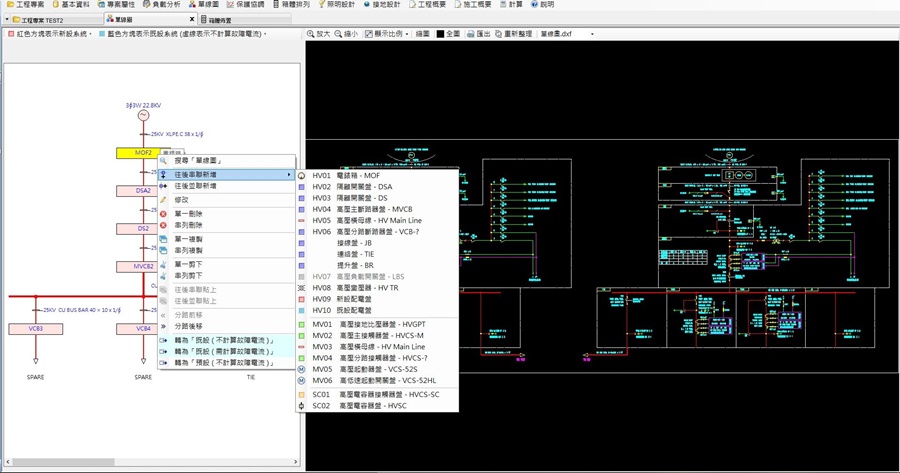The width and height of the screenshot is (900, 473).
Task: Click the 放大 zoom-in button
Action: (x=319, y=34)
